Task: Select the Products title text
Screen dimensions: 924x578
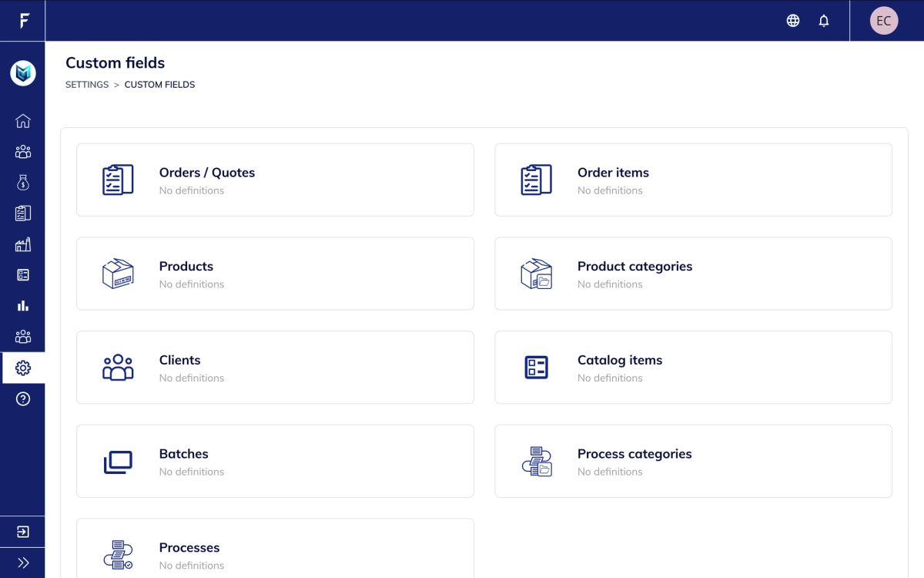Action: pos(186,267)
